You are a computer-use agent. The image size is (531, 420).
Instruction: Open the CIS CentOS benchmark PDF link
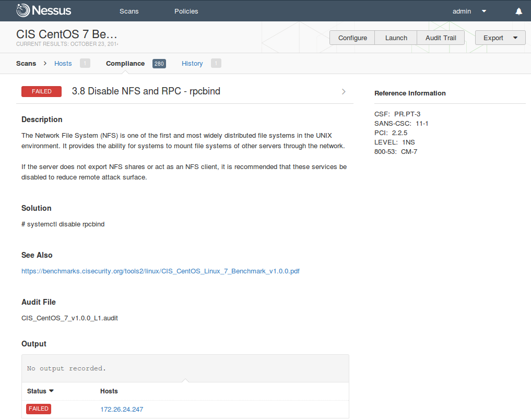pos(160,271)
